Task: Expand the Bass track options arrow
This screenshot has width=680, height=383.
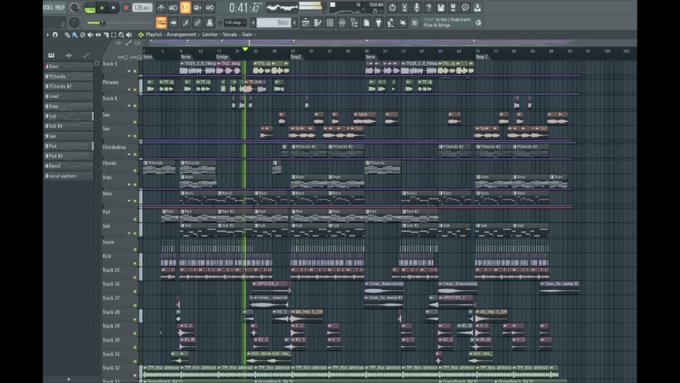Action: tap(129, 201)
